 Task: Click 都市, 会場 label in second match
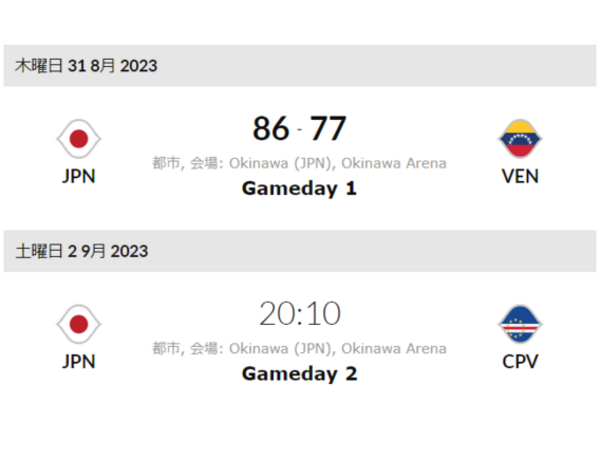pos(188,349)
